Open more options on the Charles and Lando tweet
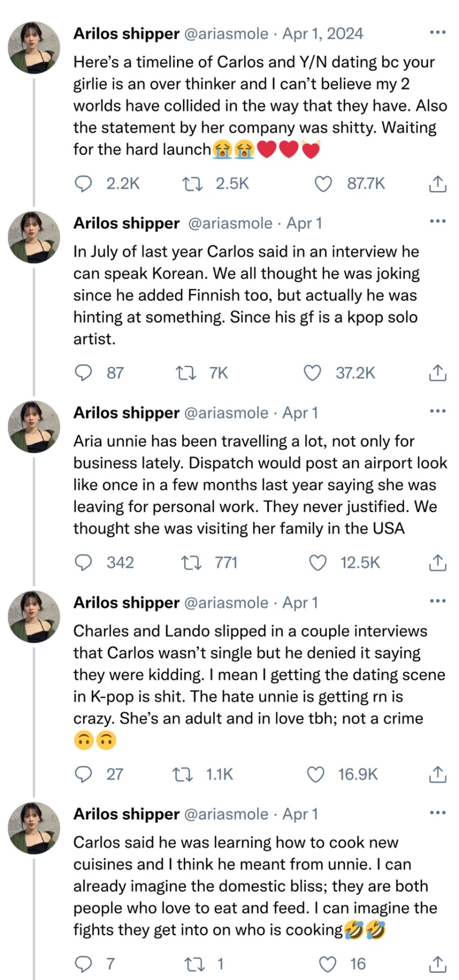 [x=438, y=601]
